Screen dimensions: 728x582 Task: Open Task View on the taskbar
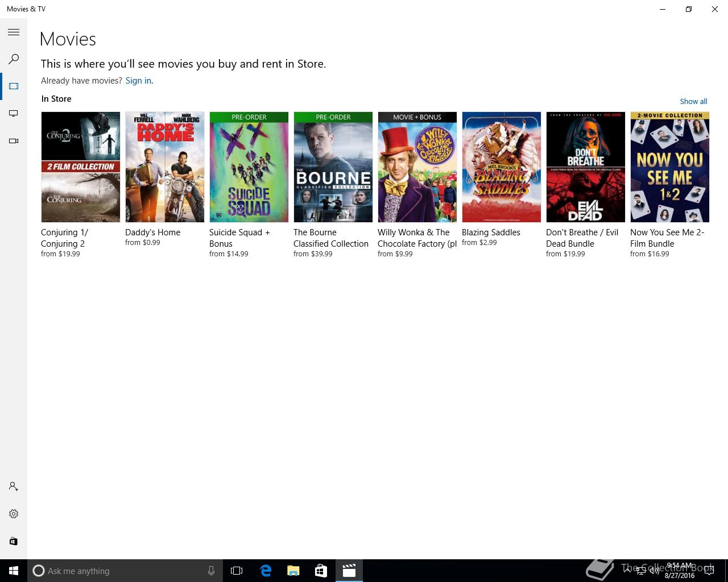(x=237, y=571)
